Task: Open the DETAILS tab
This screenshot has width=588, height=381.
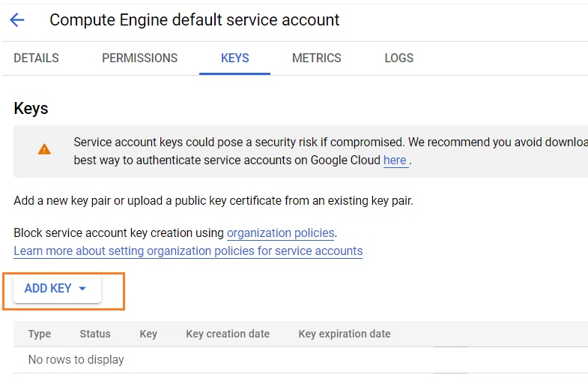Action: tap(37, 58)
